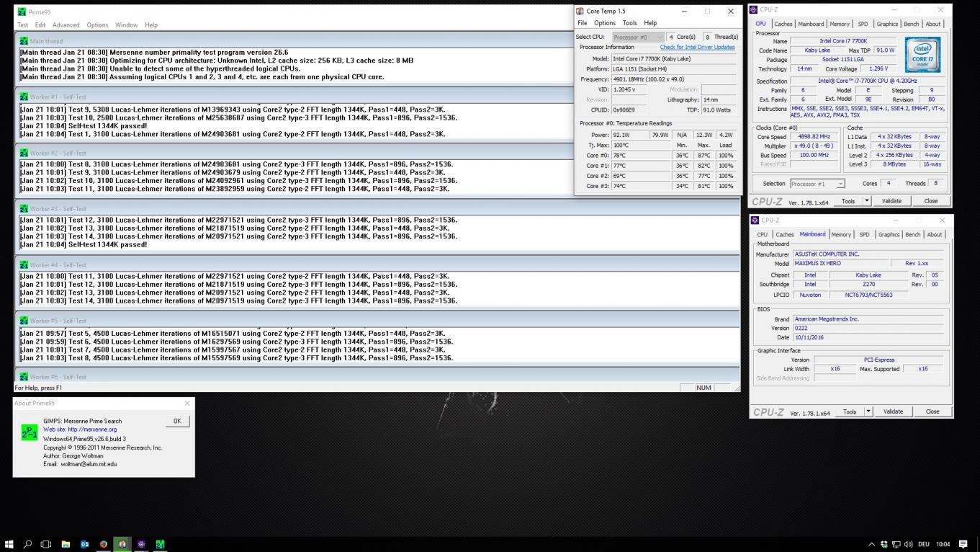This screenshot has width=980, height=552.
Task: Open the mersenne.org web site link
Action: tap(92, 429)
